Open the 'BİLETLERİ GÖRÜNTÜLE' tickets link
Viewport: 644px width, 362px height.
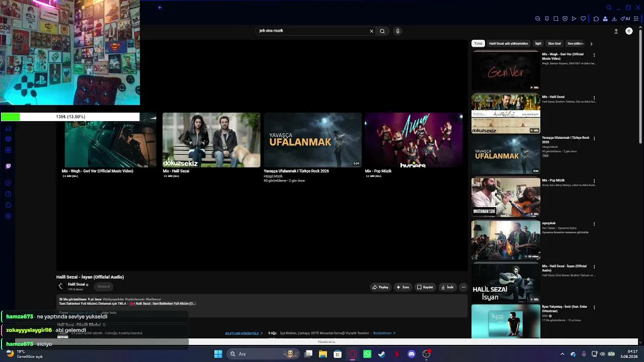click(x=244, y=333)
